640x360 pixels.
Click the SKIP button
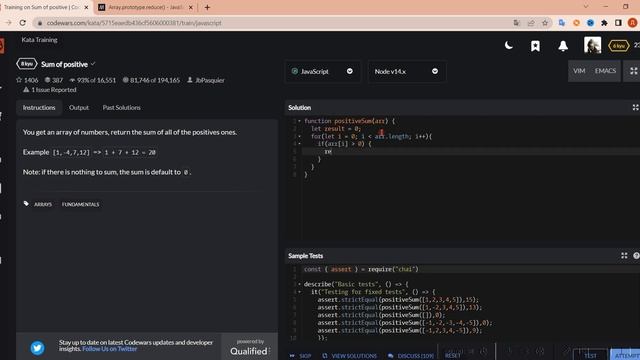(300, 356)
